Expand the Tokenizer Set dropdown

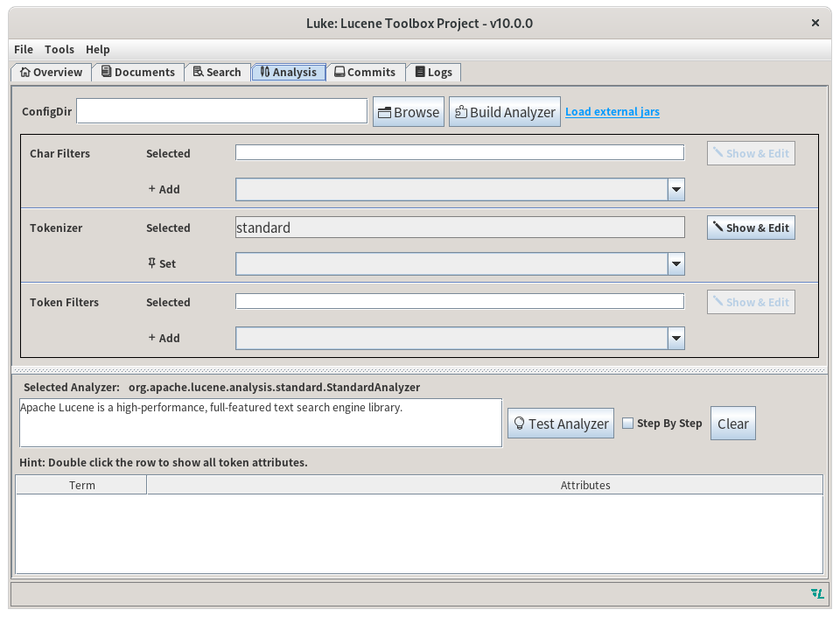point(676,264)
